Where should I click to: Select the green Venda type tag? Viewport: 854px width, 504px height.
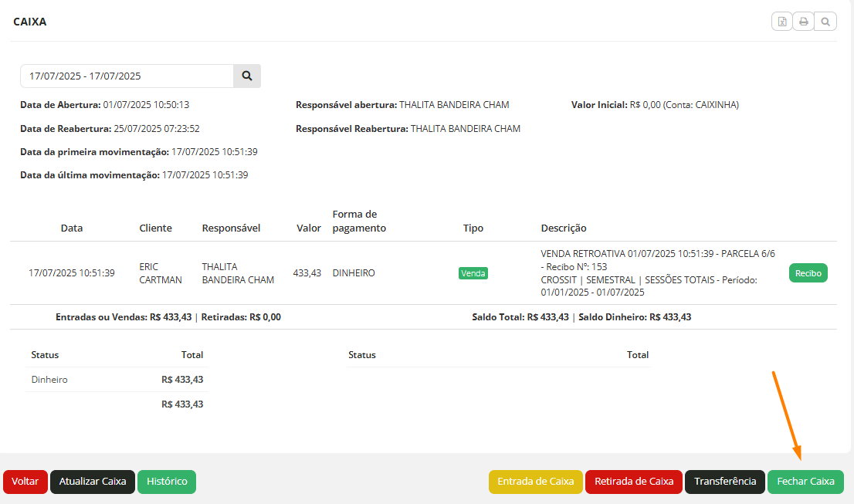(473, 273)
